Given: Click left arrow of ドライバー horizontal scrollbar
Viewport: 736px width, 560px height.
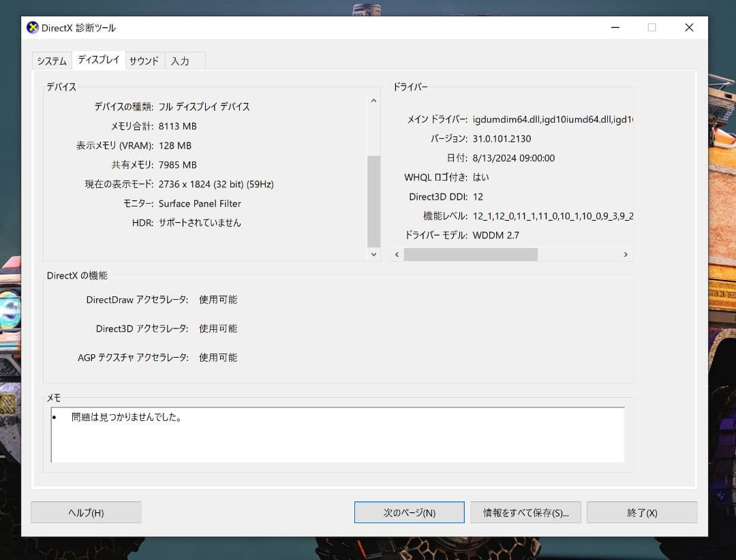Looking at the screenshot, I should tap(397, 254).
